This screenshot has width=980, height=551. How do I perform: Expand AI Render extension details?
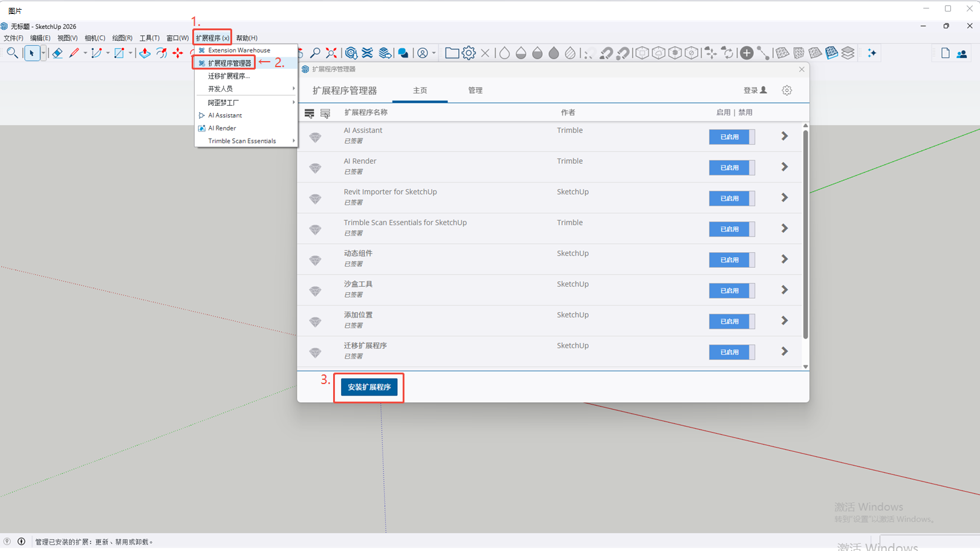(x=785, y=167)
